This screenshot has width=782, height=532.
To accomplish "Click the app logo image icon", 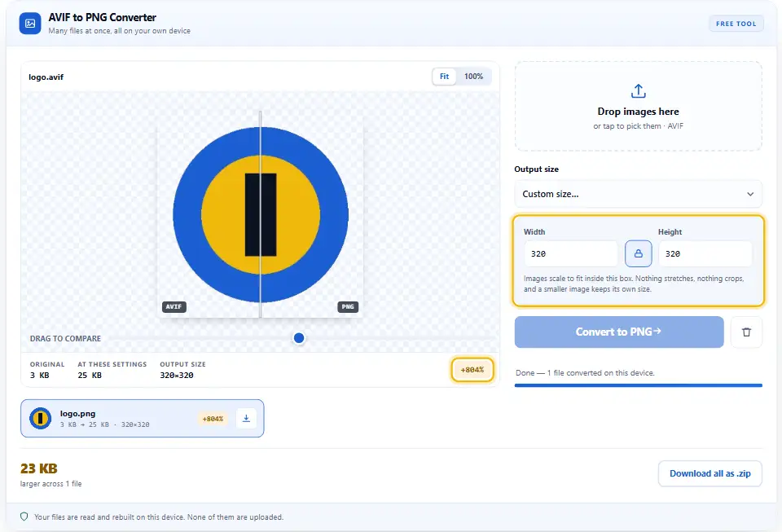I will [x=30, y=24].
